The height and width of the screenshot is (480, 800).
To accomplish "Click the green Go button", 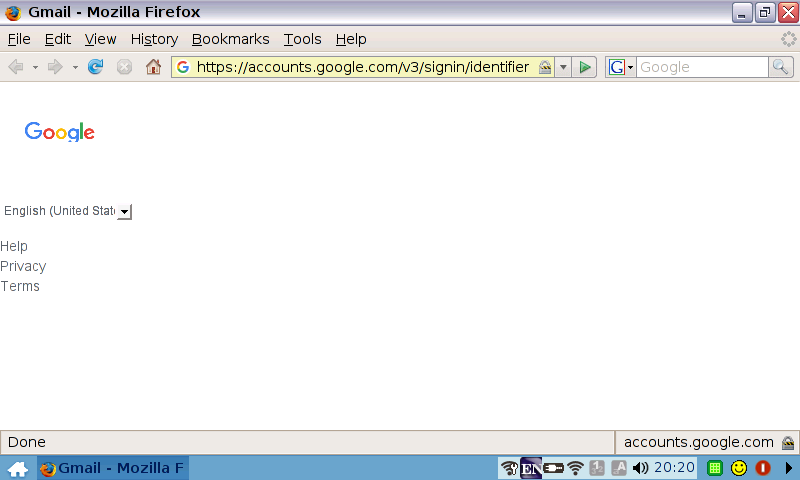I will coord(585,67).
